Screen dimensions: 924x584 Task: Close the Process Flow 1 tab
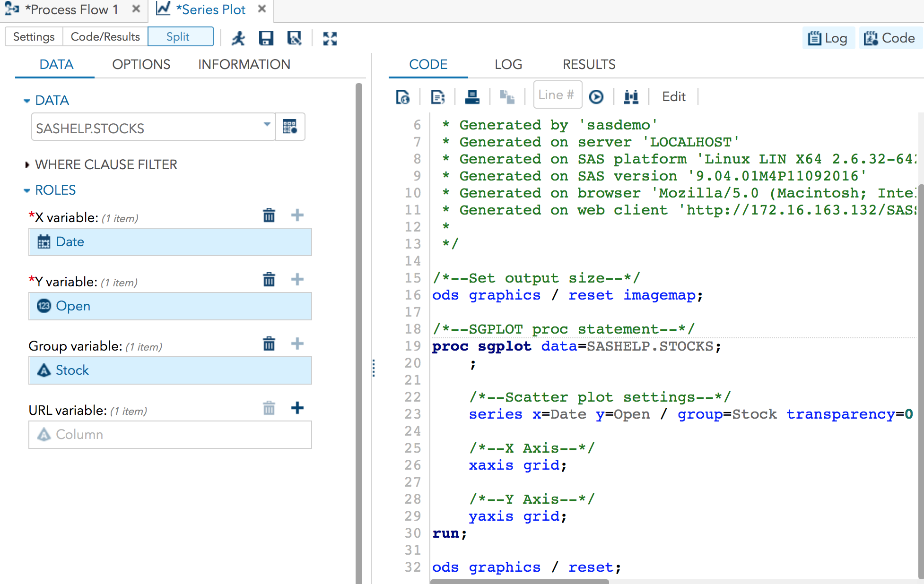coord(136,9)
